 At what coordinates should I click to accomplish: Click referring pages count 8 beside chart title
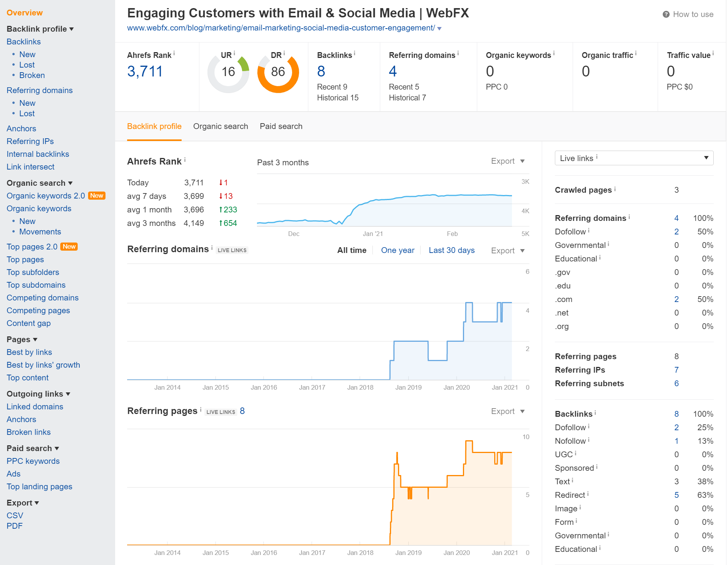coord(242,411)
